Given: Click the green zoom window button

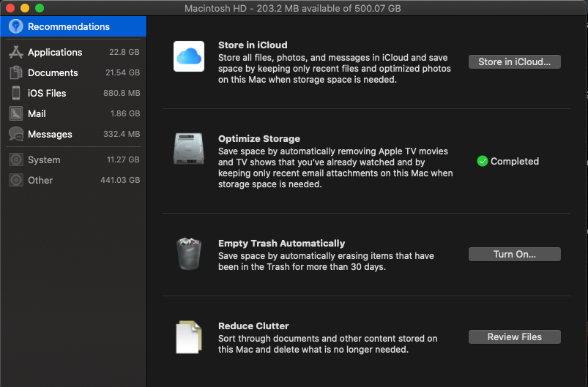Looking at the screenshot, I should pyautogui.click(x=40, y=8).
